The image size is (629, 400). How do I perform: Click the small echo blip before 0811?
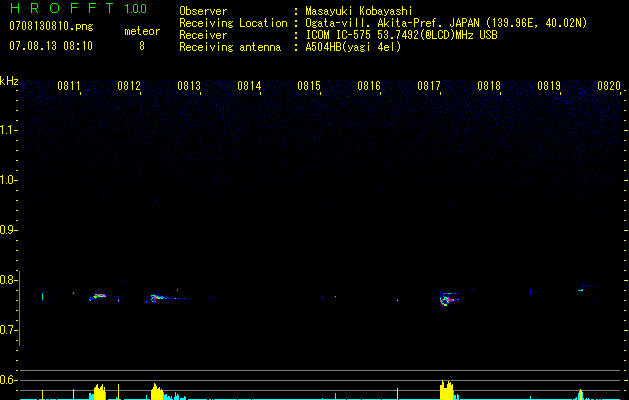(x=43, y=297)
